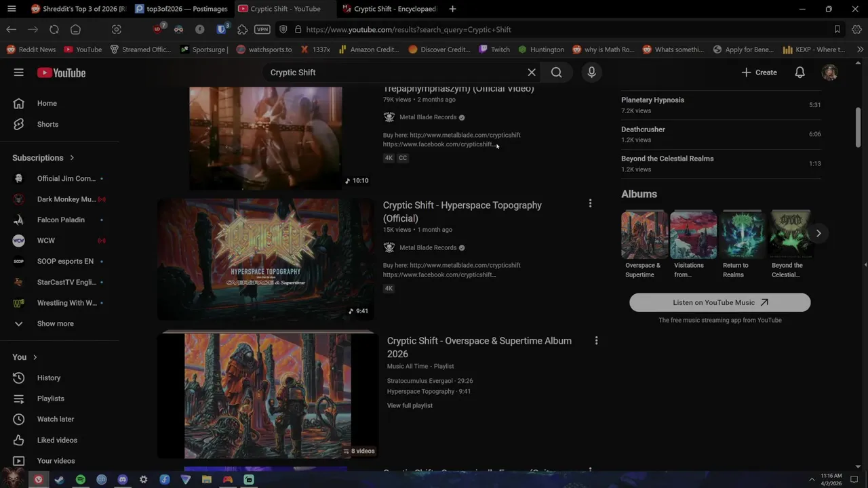Screen dimensions: 868x488
Task: Play the Hyperspace Topography video thumbnail
Action: tap(265, 259)
